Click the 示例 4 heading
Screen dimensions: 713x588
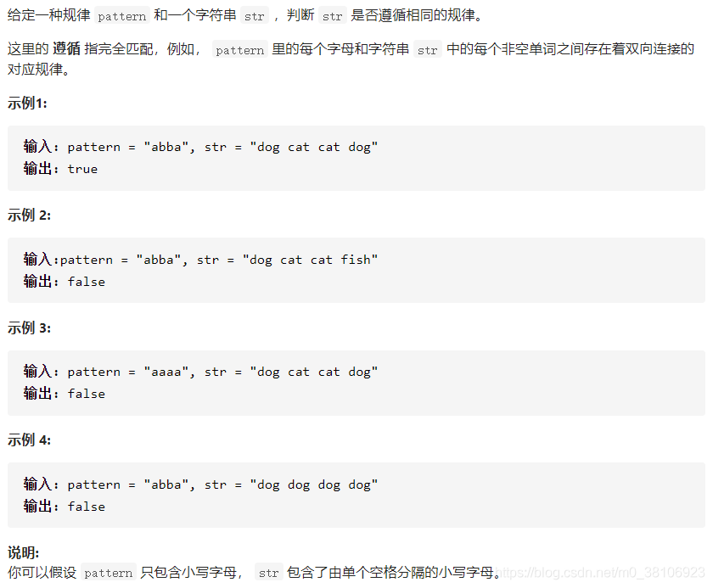click(x=29, y=440)
